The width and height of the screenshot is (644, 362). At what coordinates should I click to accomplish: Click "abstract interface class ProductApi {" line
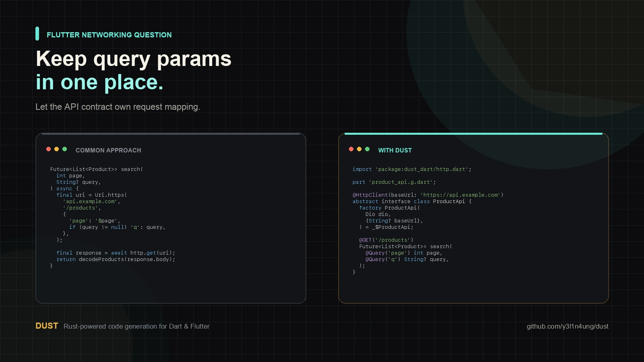pos(412,202)
